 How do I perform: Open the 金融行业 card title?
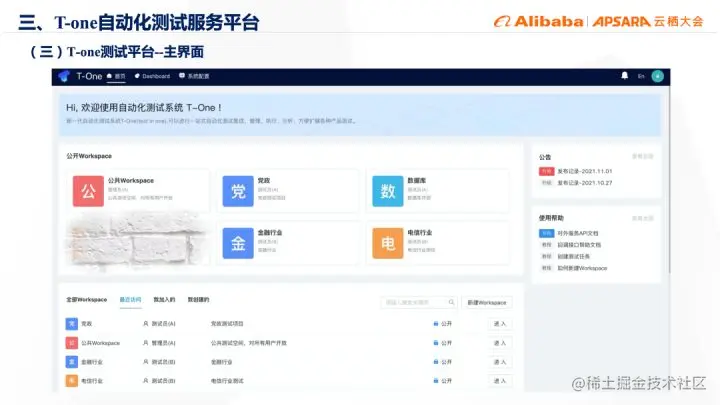pos(270,232)
